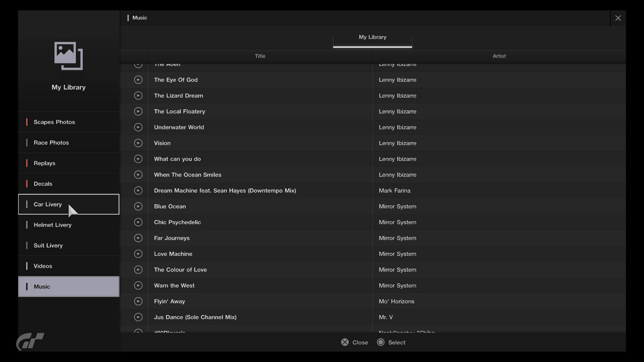Click the Close button at the bottom
Viewport: 644px width, 362px height.
pyautogui.click(x=355, y=342)
